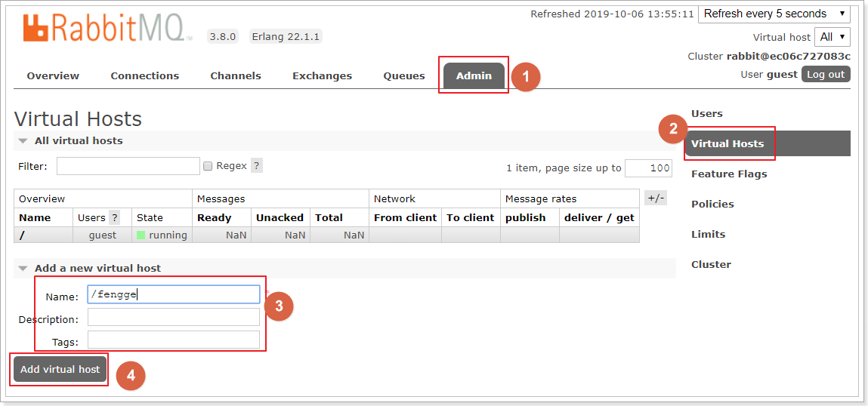Click the Virtual Hosts page heading

pyautogui.click(x=78, y=119)
